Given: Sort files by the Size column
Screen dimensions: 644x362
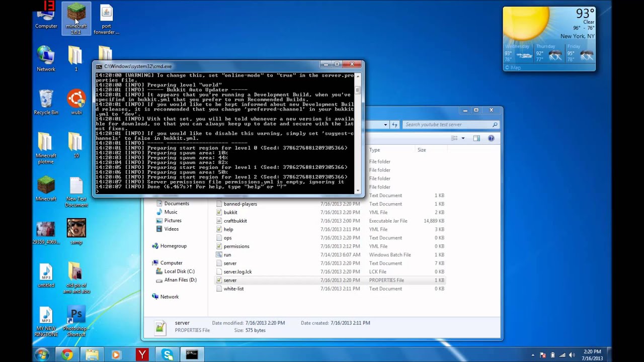Looking at the screenshot, I should [x=422, y=150].
